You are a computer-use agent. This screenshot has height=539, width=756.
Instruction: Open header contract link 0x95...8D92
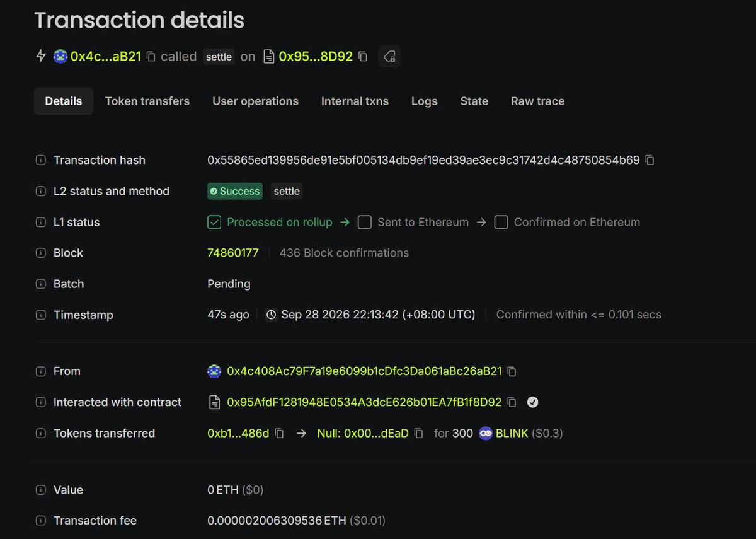click(x=316, y=57)
